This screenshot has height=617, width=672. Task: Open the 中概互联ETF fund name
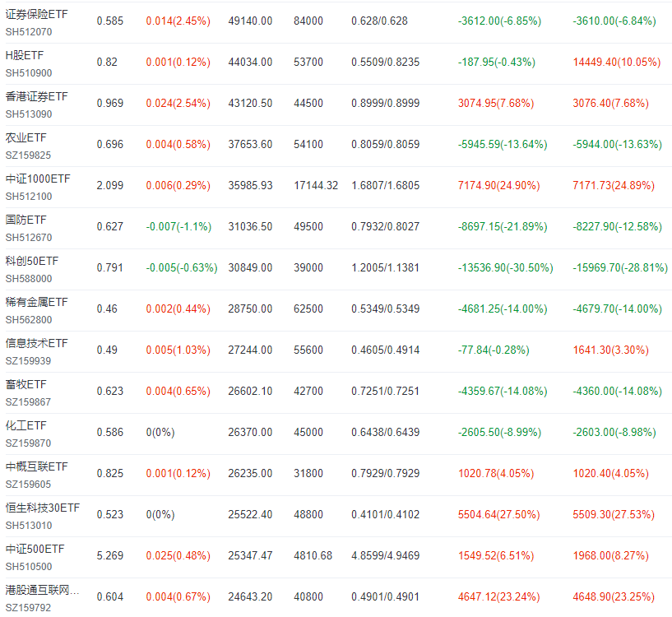click(36, 467)
